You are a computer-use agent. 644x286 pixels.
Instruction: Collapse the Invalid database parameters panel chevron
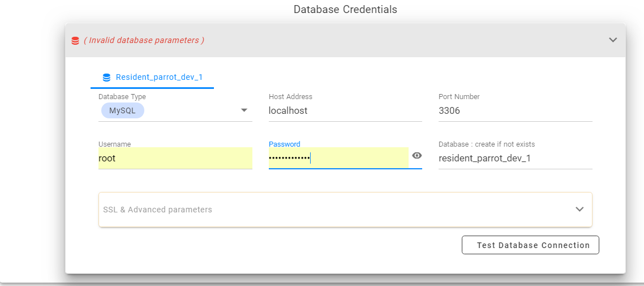[x=613, y=40]
